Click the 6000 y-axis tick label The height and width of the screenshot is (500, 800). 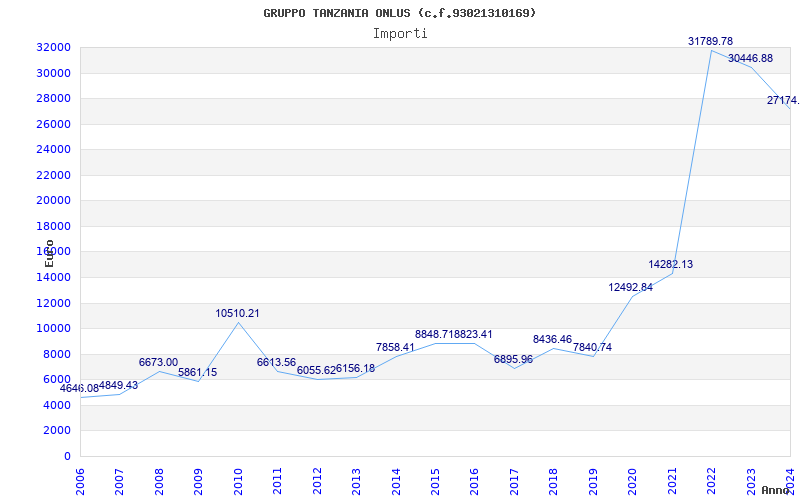point(56,380)
